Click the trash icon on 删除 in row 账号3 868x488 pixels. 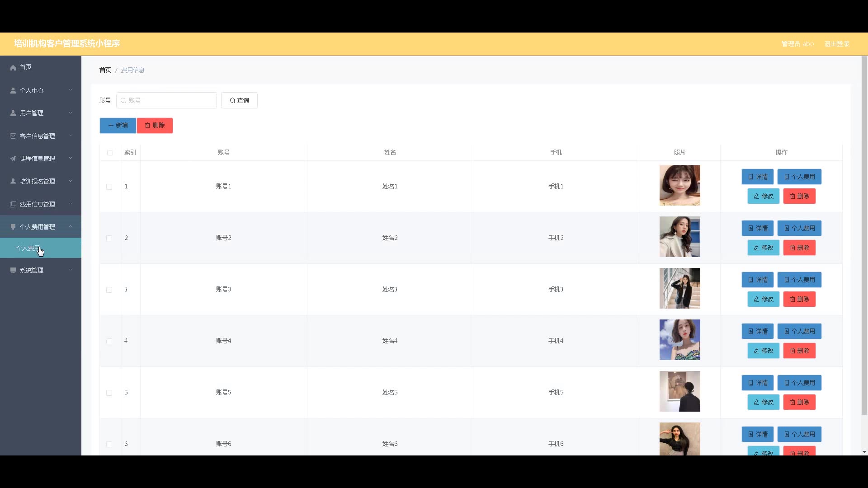pos(793,299)
